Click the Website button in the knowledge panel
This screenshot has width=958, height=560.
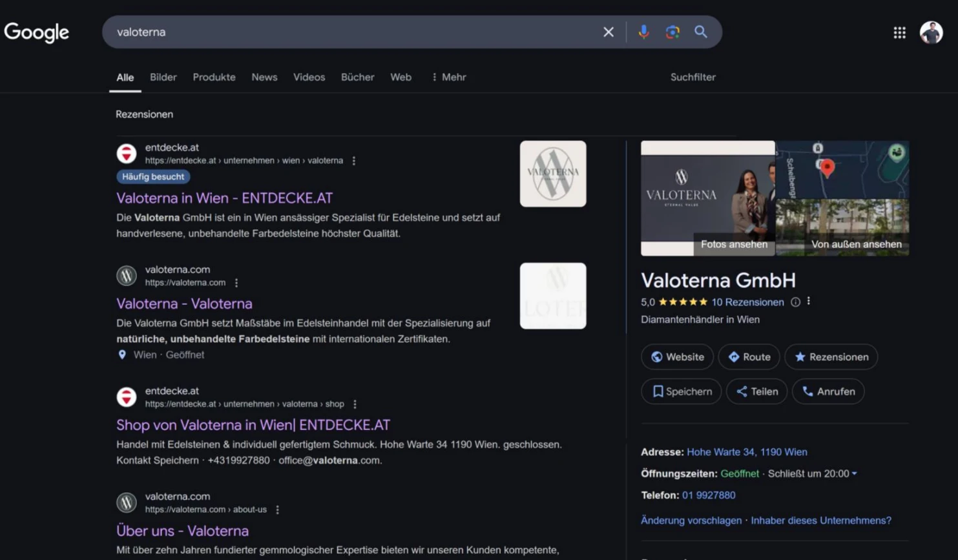click(677, 357)
